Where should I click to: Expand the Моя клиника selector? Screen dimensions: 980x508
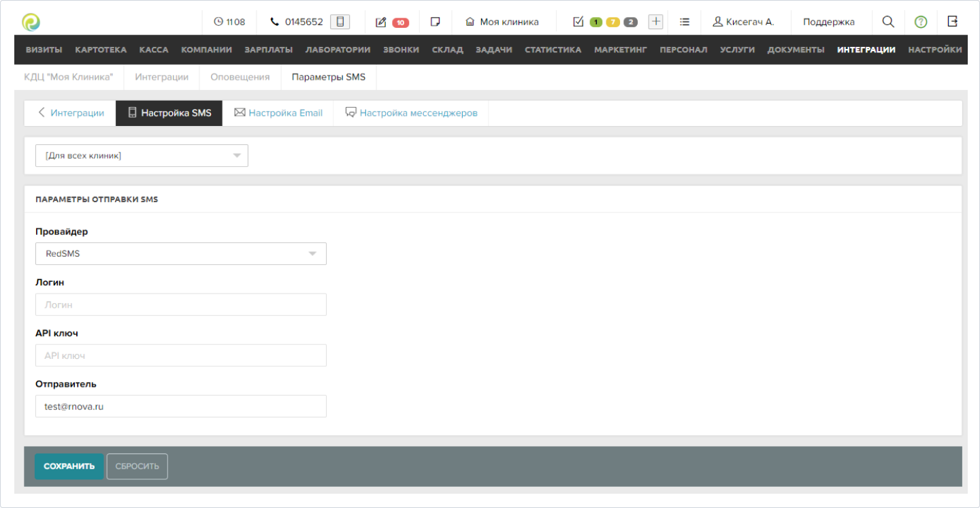504,21
